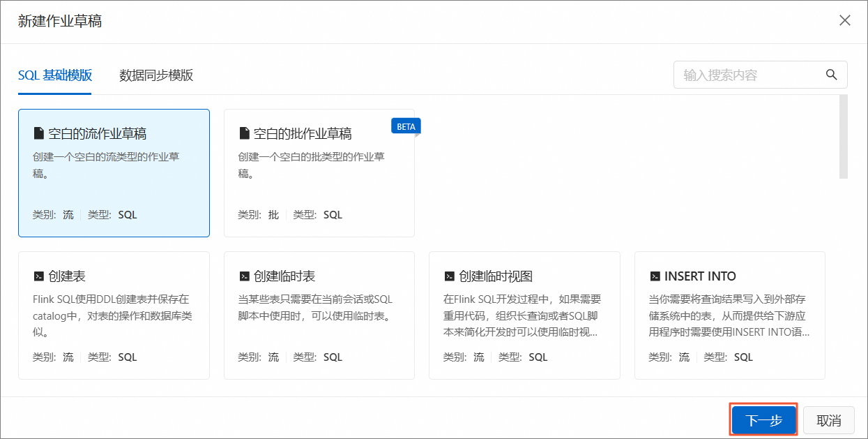This screenshot has width=868, height=439.
Task: Click the BETA badge on batch draft card
Action: (x=406, y=126)
